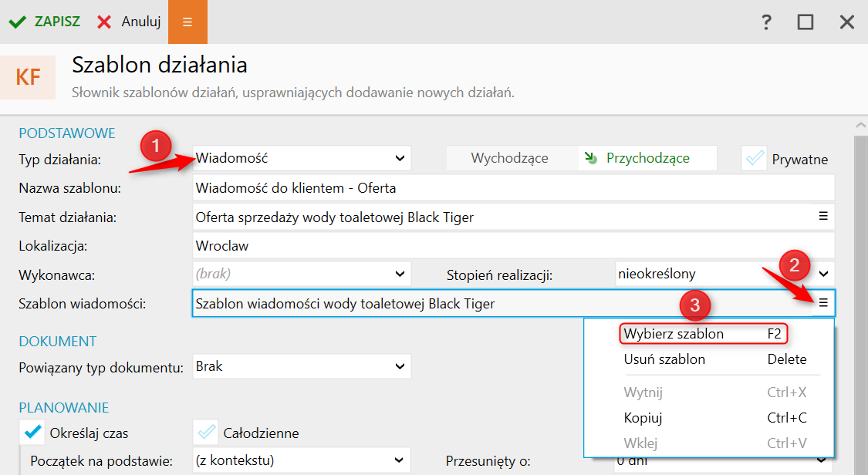Select Wychodzące direction toggle

[509, 158]
